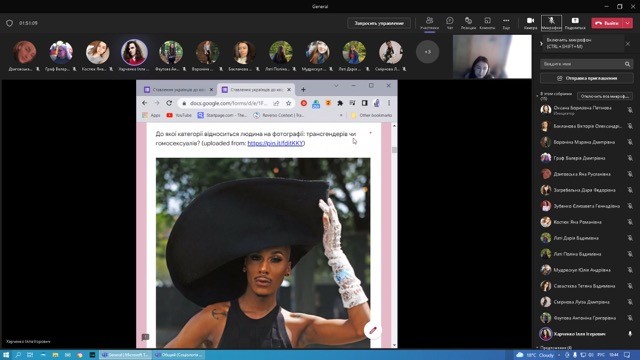This screenshot has width=640, height=360.
Task: Expand the Предложения section at panel bottom
Action: pos(537,347)
